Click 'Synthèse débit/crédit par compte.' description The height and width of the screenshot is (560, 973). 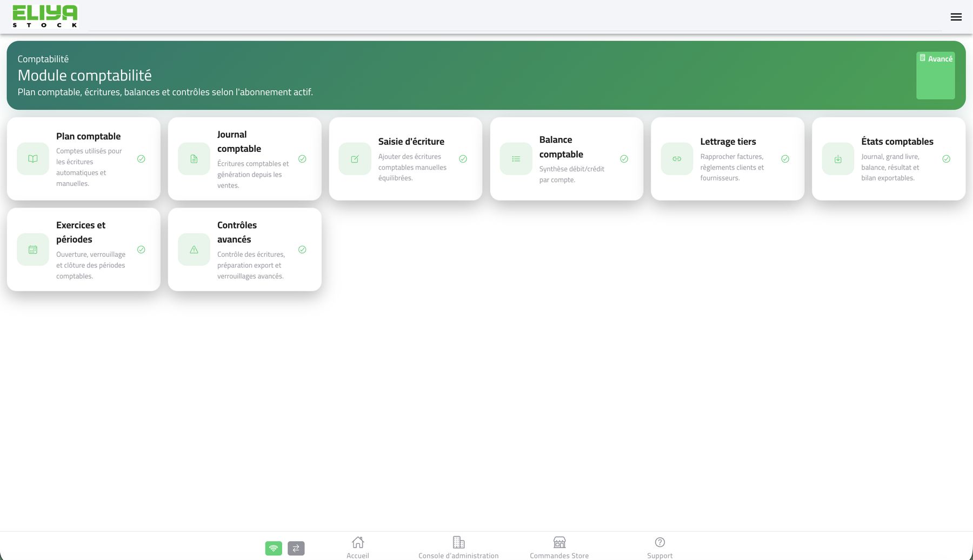pyautogui.click(x=572, y=175)
